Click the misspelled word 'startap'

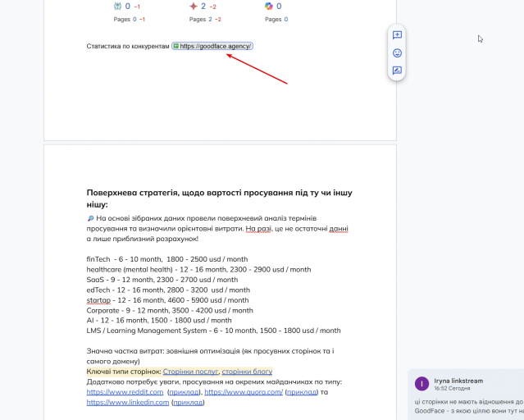click(x=98, y=300)
